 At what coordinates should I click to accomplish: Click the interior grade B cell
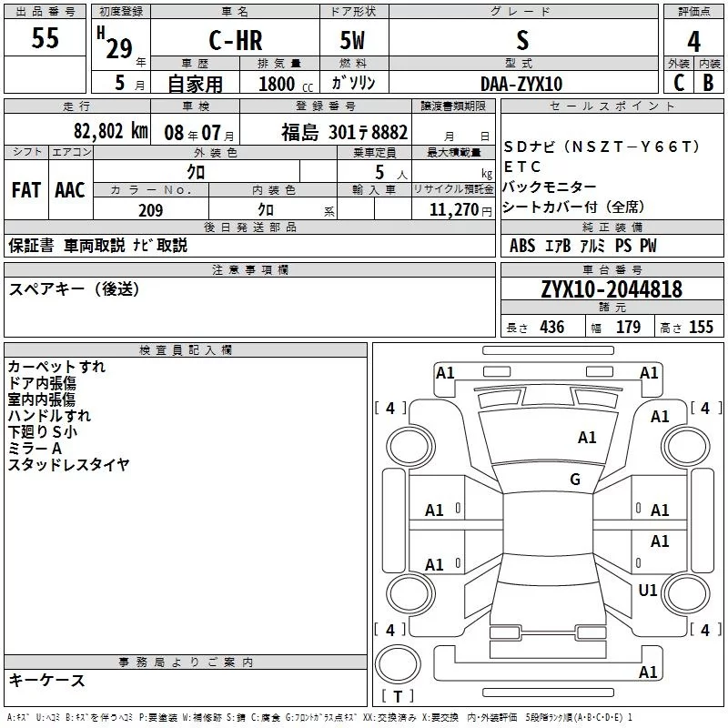(708, 83)
